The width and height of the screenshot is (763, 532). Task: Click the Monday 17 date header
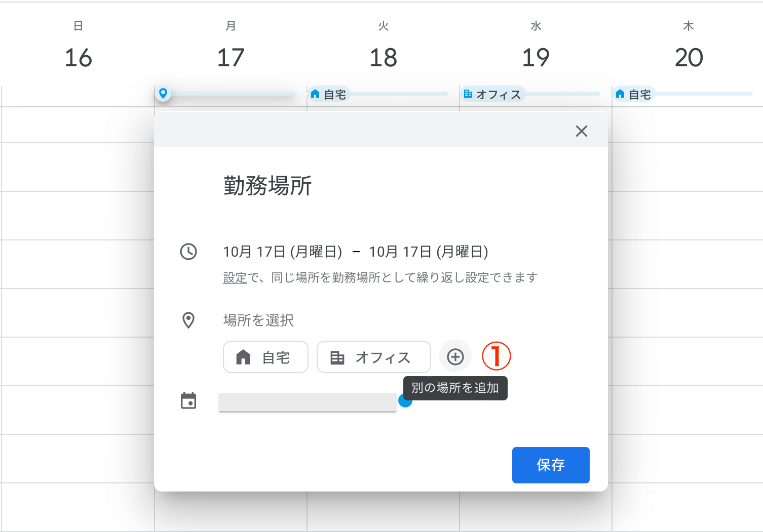tap(231, 57)
